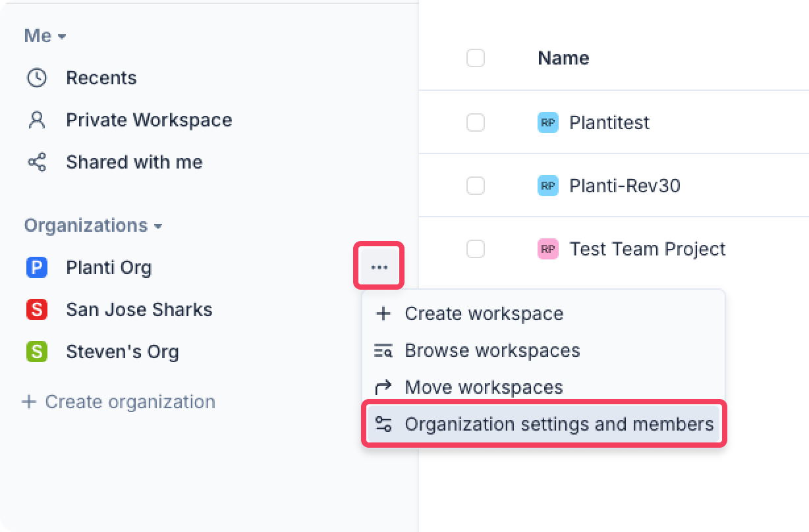
Task: Open Organization settings and members
Action: coord(559,424)
